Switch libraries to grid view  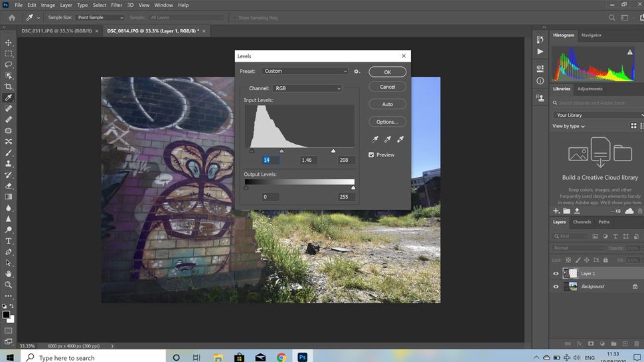click(x=634, y=126)
